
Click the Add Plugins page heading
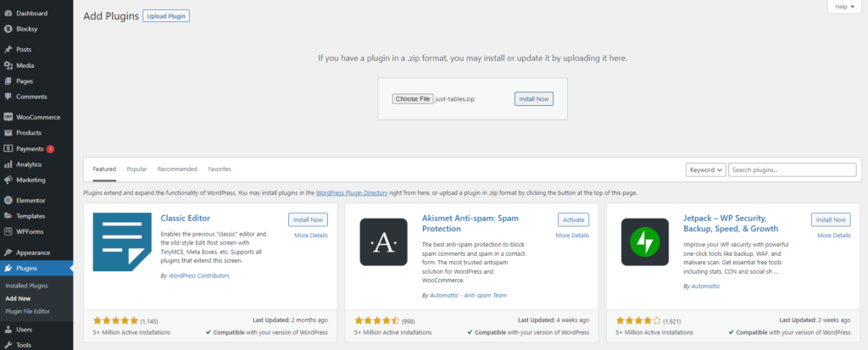(111, 16)
